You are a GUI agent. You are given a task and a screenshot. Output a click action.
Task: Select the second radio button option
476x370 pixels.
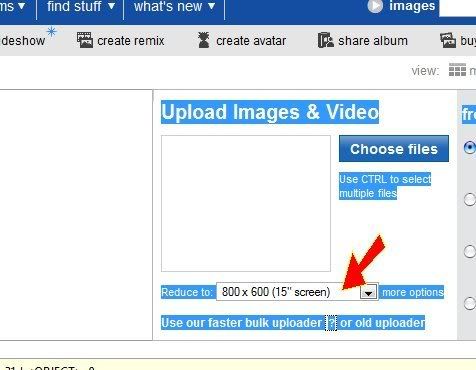tap(470, 199)
